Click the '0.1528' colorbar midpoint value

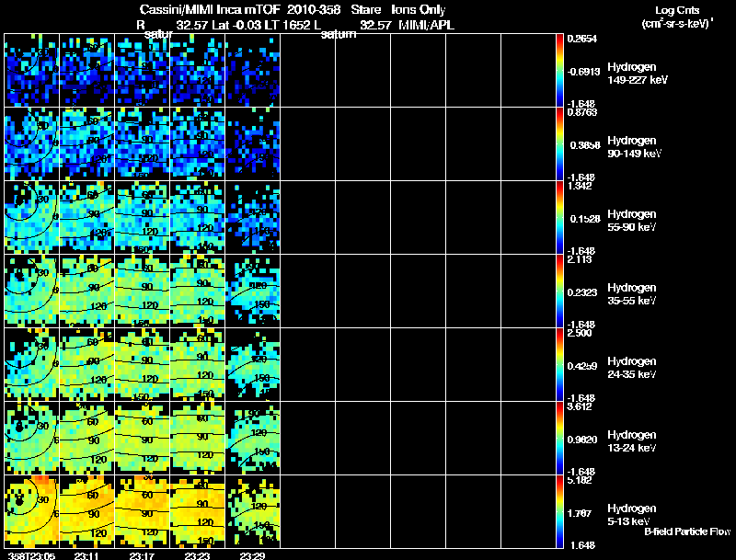coord(585,219)
